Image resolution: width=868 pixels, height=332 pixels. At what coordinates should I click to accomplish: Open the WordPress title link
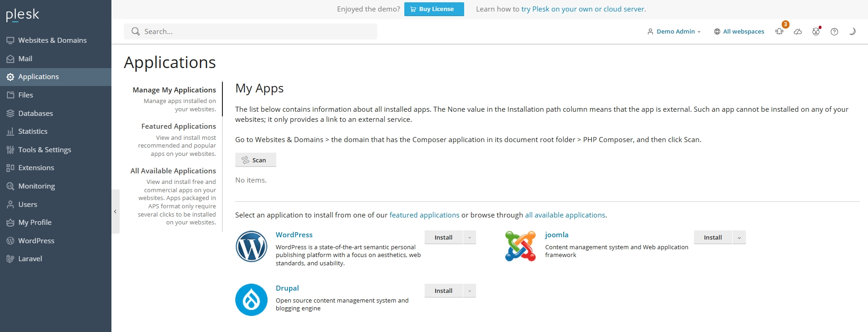pyautogui.click(x=294, y=235)
